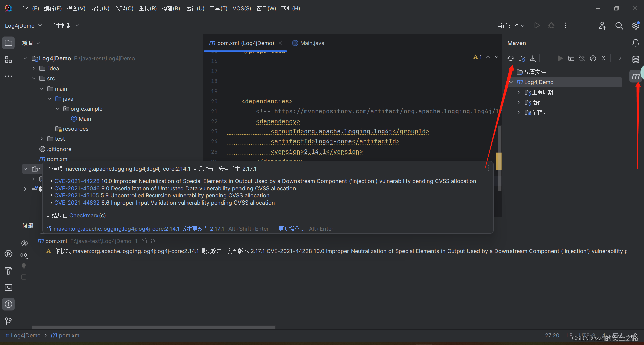Open editor tabs options menu

pos(494,43)
